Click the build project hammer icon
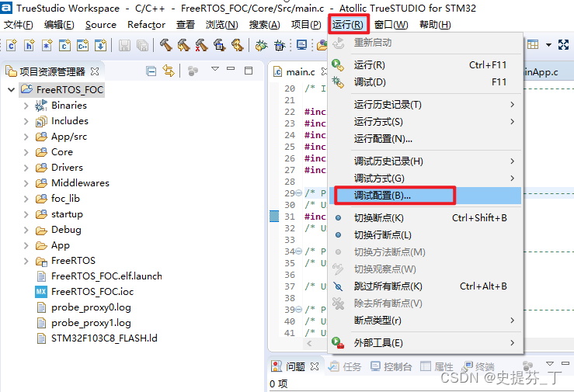574x392 pixels. pyautogui.click(x=165, y=45)
